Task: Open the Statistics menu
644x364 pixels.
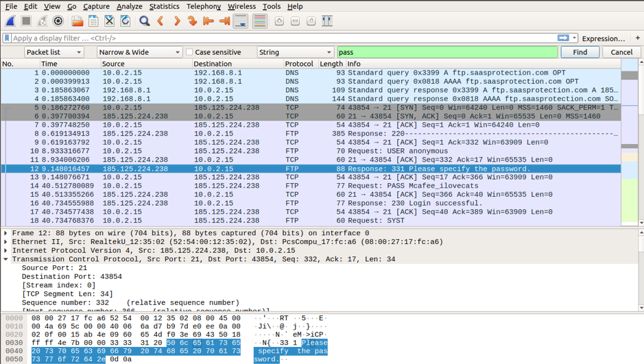Action: 164,6
